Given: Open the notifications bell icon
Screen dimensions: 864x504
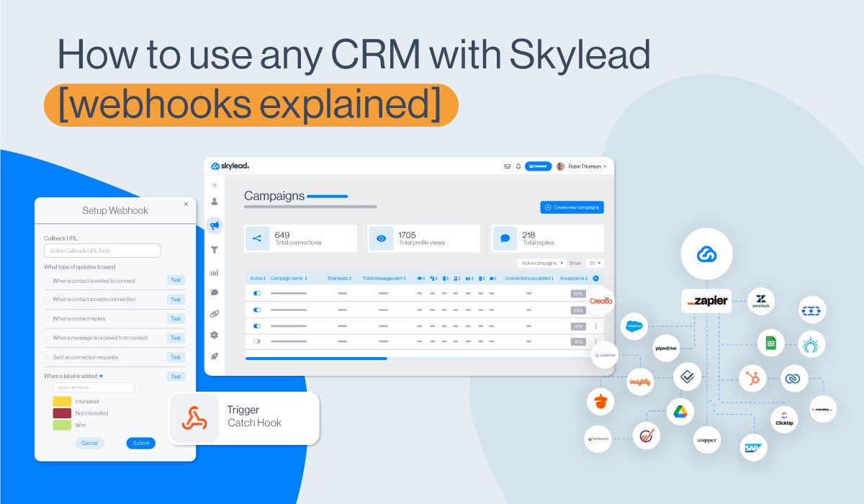Looking at the screenshot, I should click(518, 166).
